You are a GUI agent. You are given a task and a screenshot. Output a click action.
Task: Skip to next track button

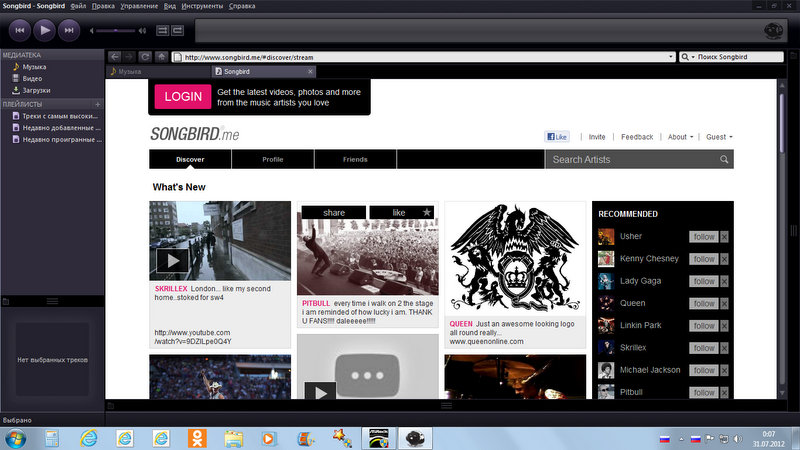pyautogui.click(x=69, y=31)
